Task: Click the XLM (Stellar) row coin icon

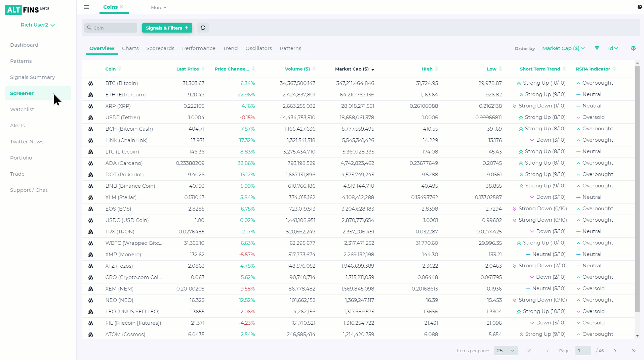Action: (x=91, y=197)
